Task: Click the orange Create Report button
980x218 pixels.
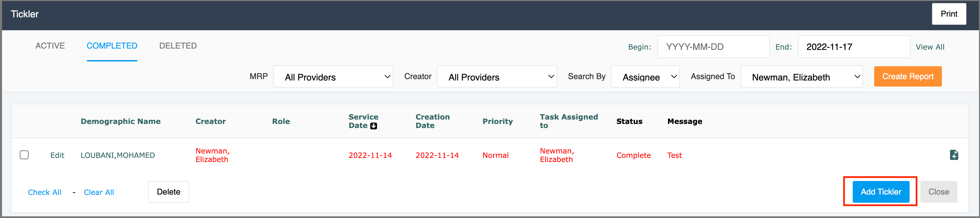Action: coord(907,76)
